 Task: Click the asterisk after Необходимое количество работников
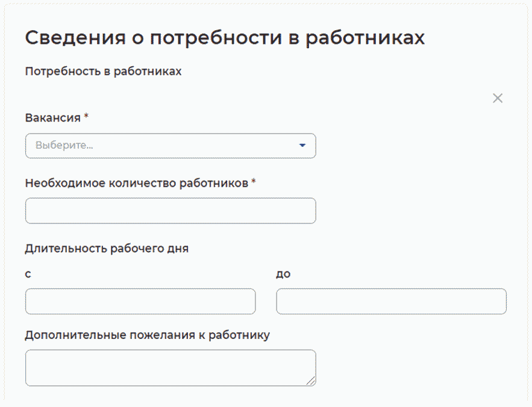[254, 182]
